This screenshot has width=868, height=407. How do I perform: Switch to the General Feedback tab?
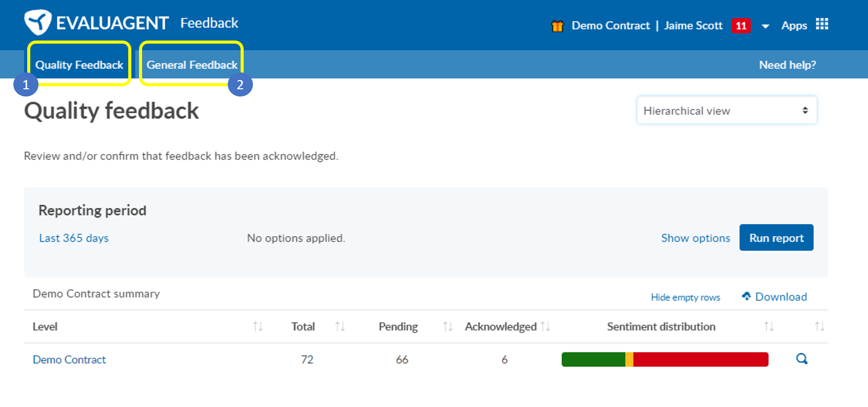point(192,65)
